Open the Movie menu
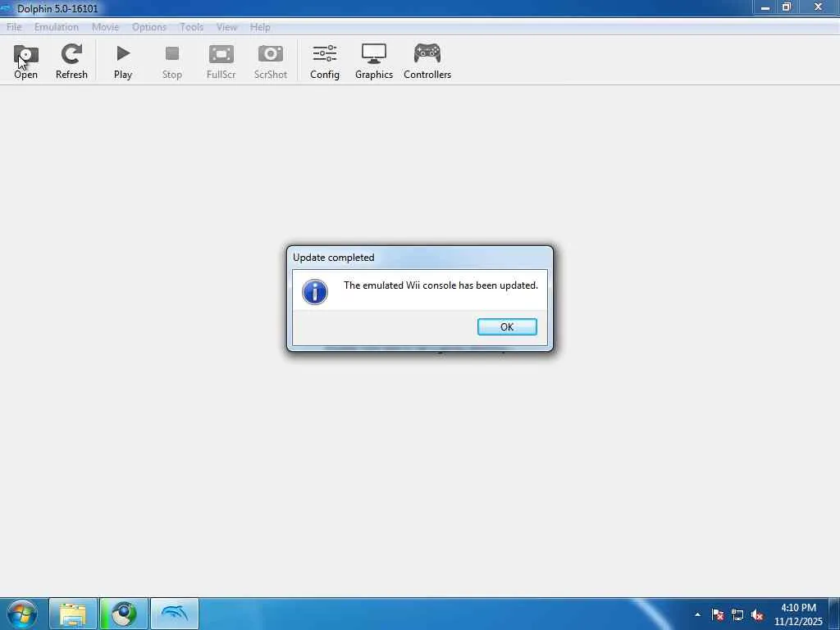The image size is (840, 630). coord(105,27)
